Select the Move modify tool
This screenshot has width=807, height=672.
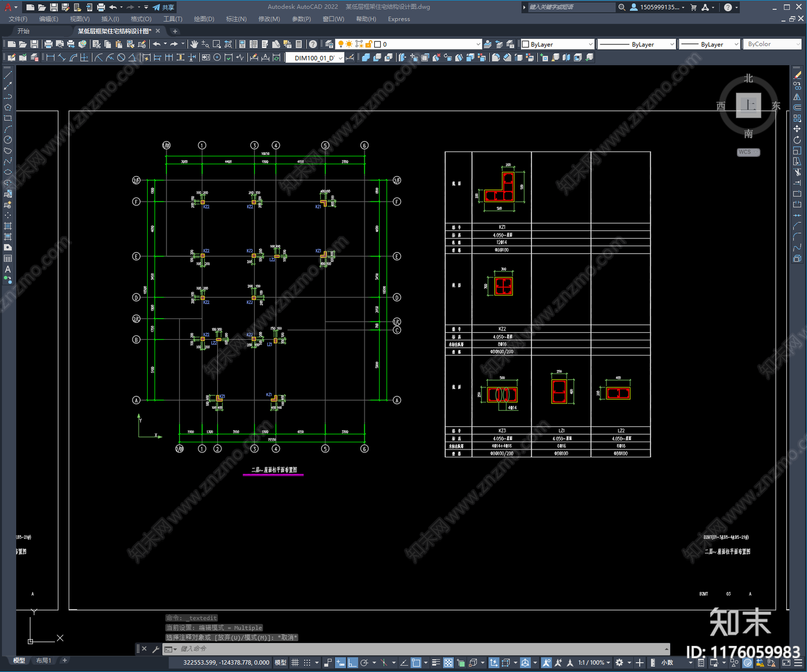[797, 129]
